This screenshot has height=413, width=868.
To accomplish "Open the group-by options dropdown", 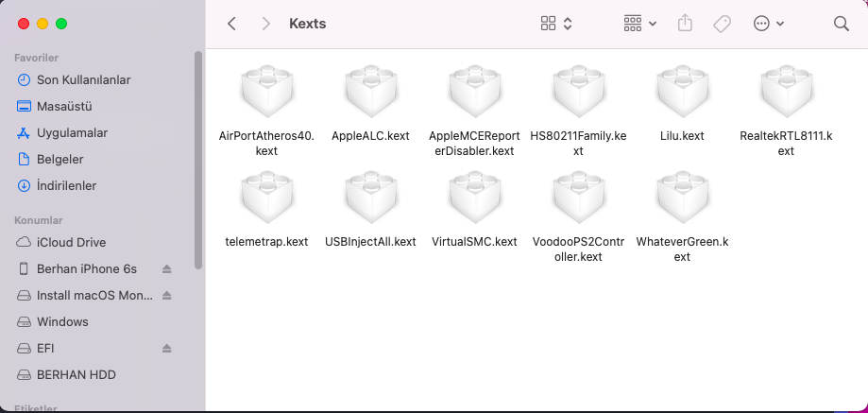I will [x=640, y=24].
